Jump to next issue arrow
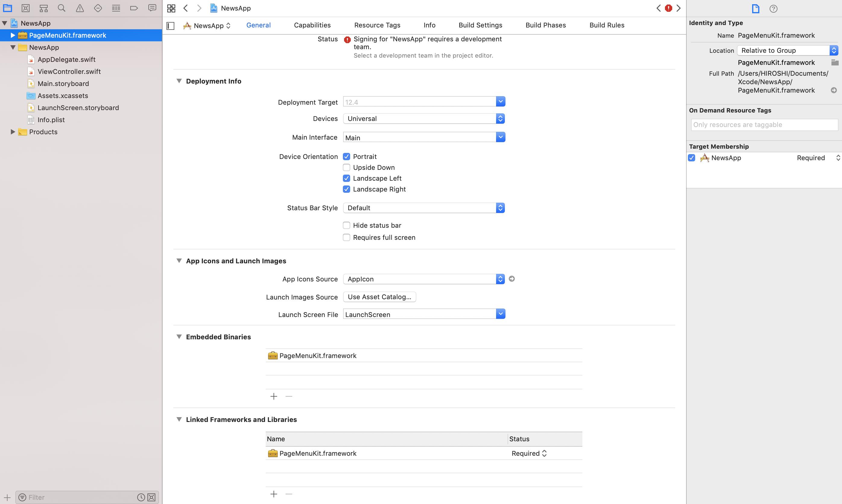842x504 pixels. tap(678, 8)
